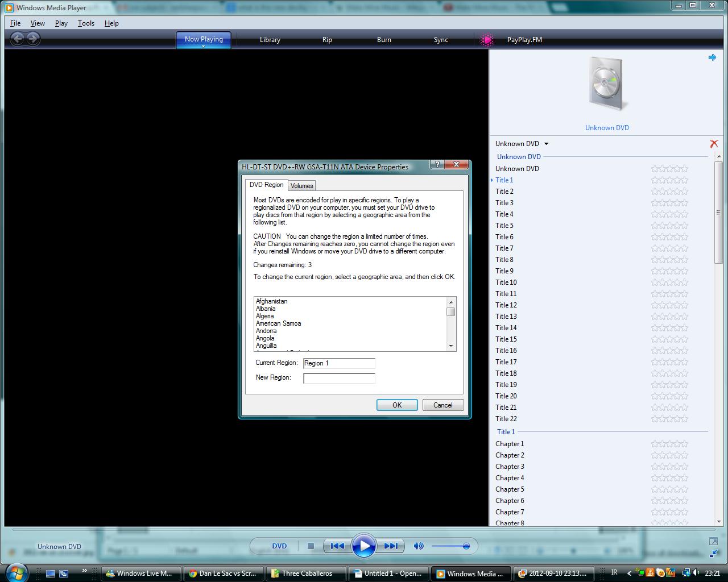The height and width of the screenshot is (582, 728).
Task: Mute the volume speaker icon
Action: pyautogui.click(x=419, y=546)
